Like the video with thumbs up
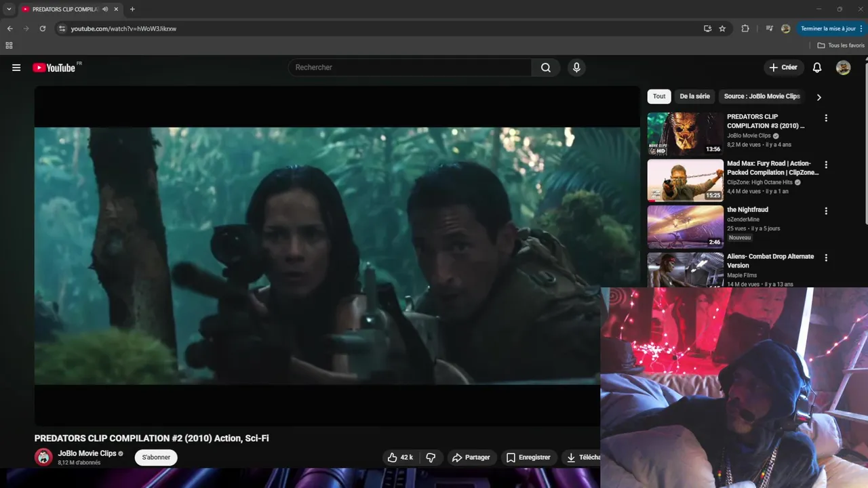The height and width of the screenshot is (488, 868). (400, 457)
